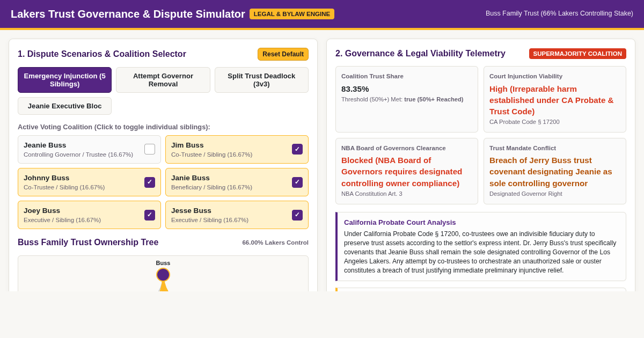Image resolution: width=644 pixels, height=338 pixels.
Task: Click the High irreparable harm viability text
Action: [552, 100]
